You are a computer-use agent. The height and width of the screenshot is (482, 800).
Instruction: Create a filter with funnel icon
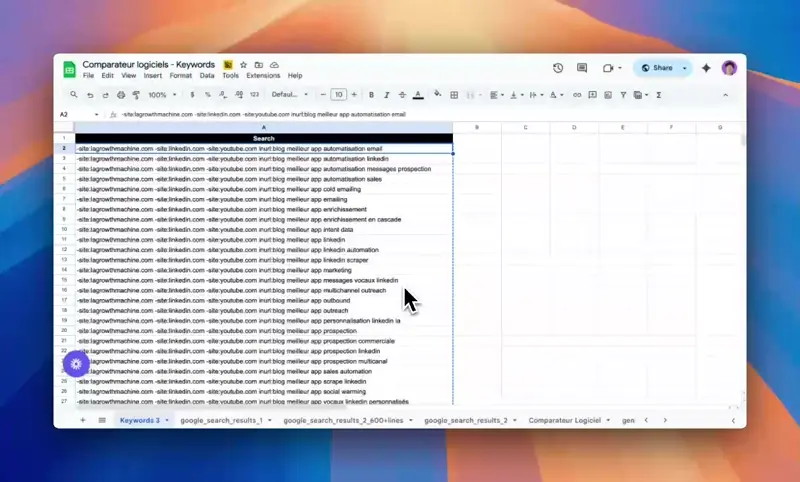(x=623, y=95)
